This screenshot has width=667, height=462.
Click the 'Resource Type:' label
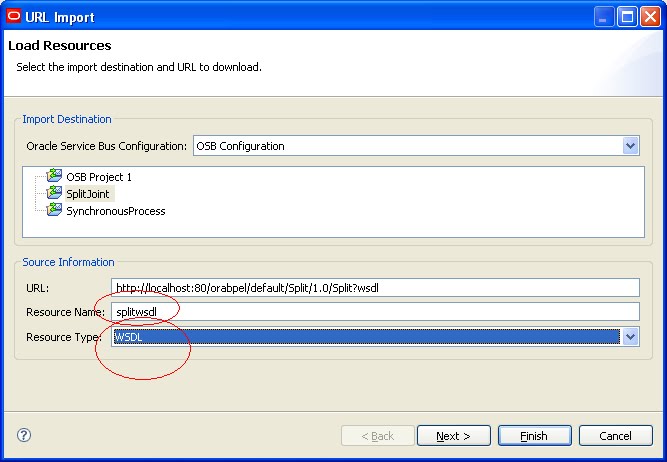[x=64, y=337]
